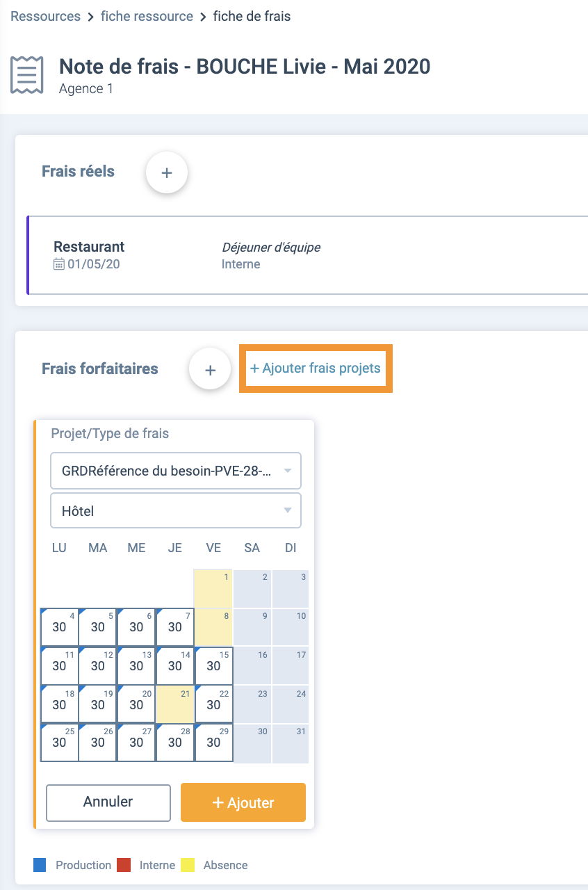The height and width of the screenshot is (890, 588).
Task: Click the plus icon beside Frais réels
Action: tap(167, 172)
